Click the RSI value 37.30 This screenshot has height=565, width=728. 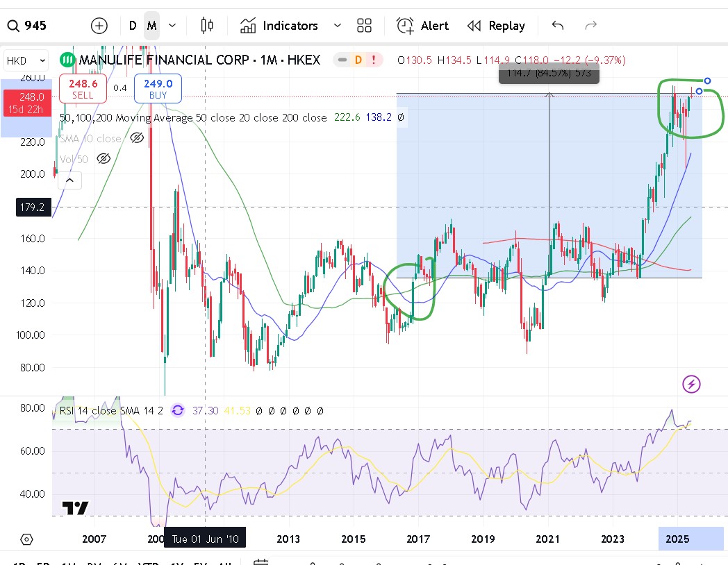pos(205,411)
